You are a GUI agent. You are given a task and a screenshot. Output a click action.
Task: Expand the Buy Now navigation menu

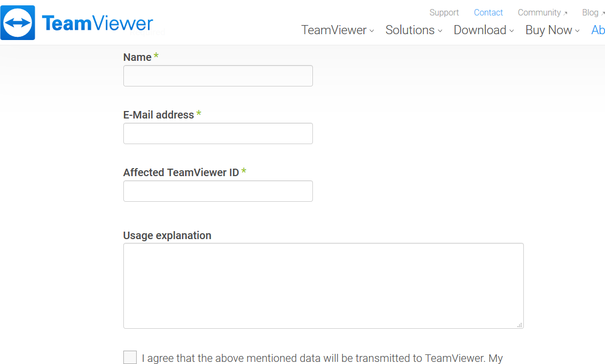coord(553,30)
